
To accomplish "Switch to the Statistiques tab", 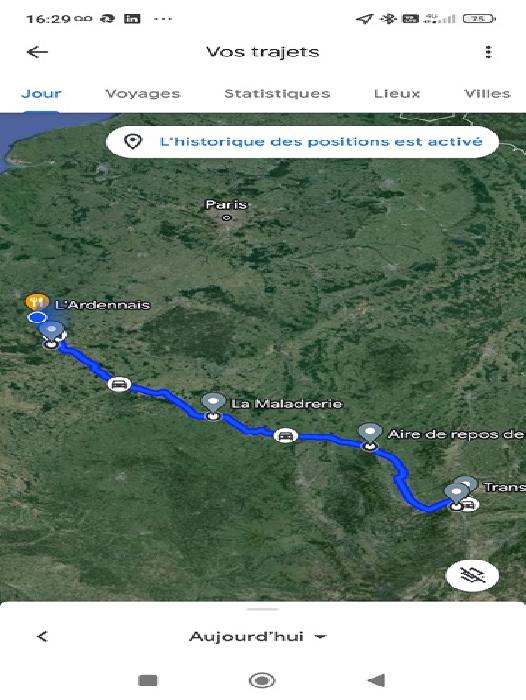I will [277, 94].
